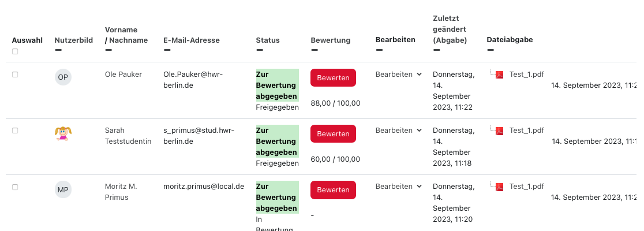Select Sarah Teststudentin's row checkbox

15,131
